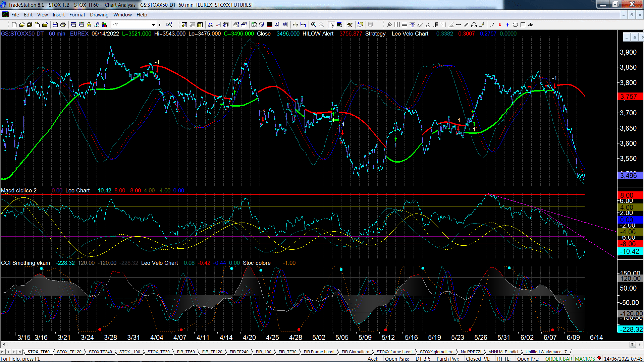Select the vertical lines drawing tool

click(396, 24)
